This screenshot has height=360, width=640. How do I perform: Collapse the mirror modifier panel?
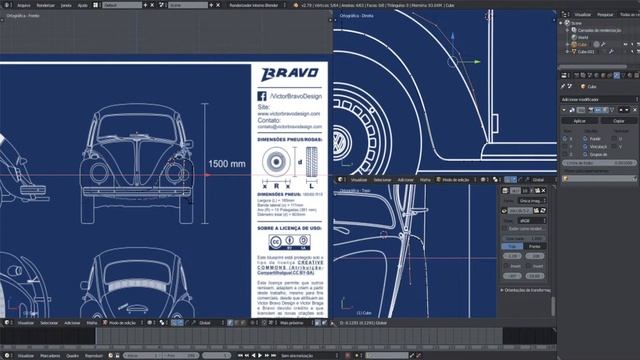coord(564,110)
